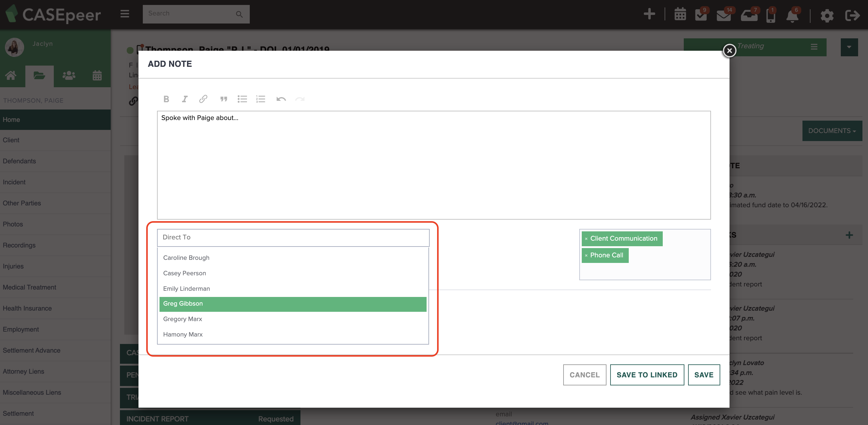Navigate to Medical Treatment in the sidebar
The image size is (868, 425).
tap(29, 287)
